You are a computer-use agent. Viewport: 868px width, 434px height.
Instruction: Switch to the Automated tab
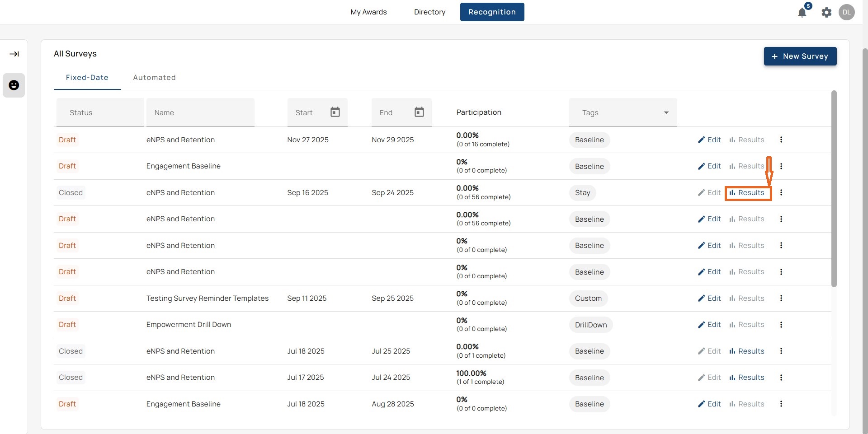click(x=154, y=78)
